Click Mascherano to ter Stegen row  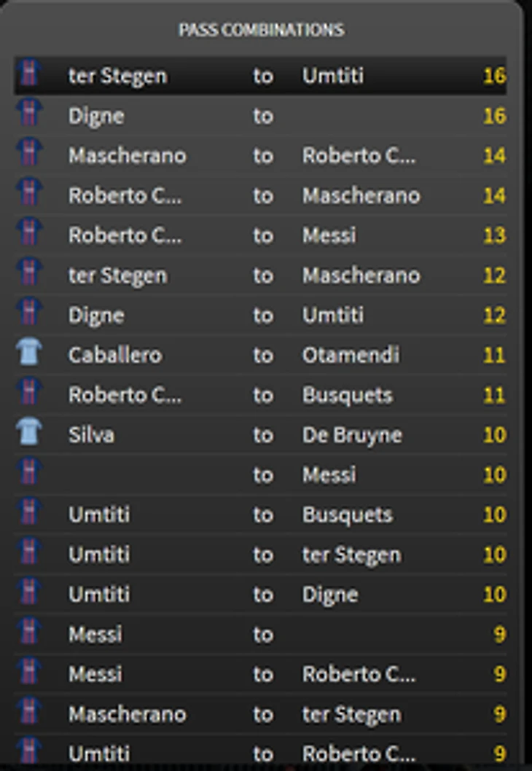click(260, 714)
